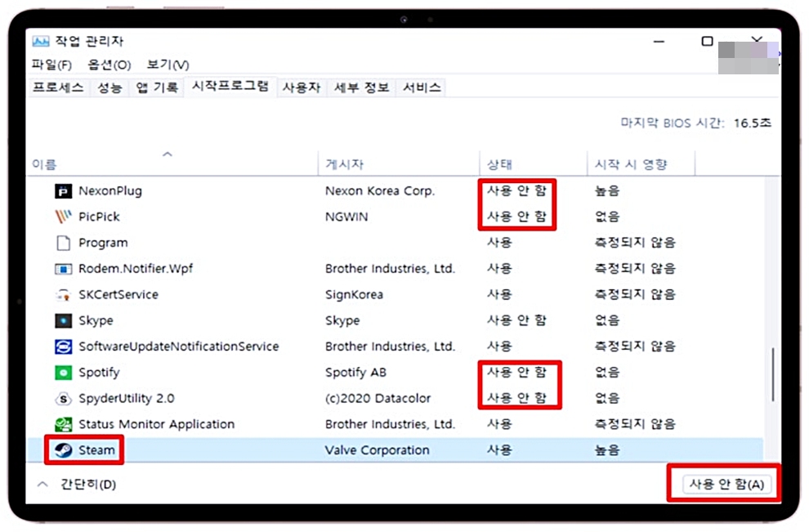Select the Rodem.Notifier.Wpf row name
This screenshot has height=532, width=809.
(136, 269)
